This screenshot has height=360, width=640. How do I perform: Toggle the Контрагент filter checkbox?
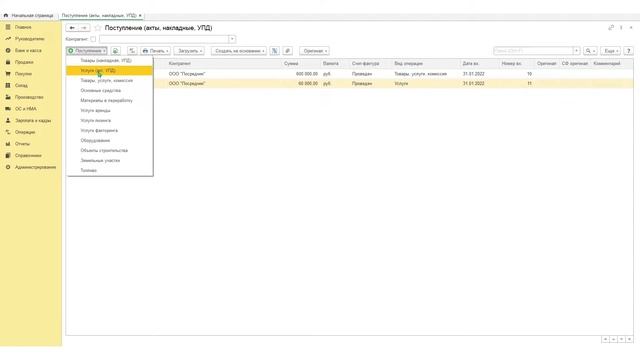93,39
